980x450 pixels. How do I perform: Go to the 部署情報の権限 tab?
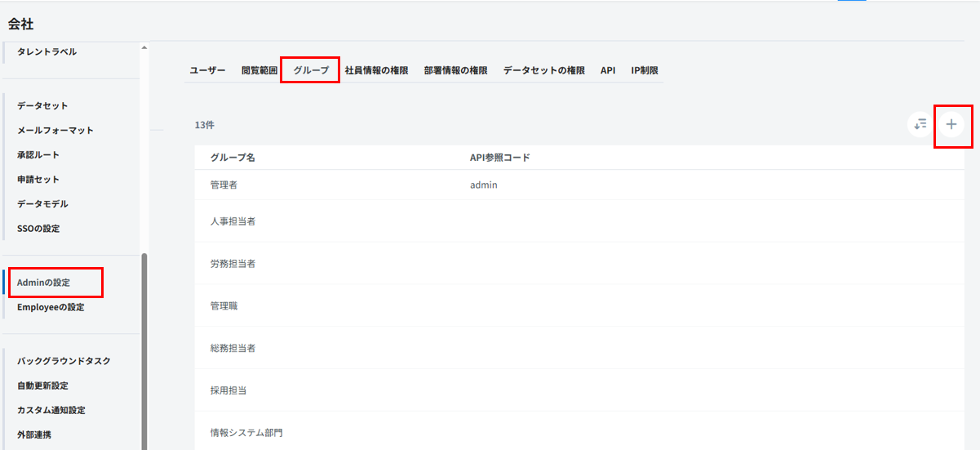click(455, 71)
